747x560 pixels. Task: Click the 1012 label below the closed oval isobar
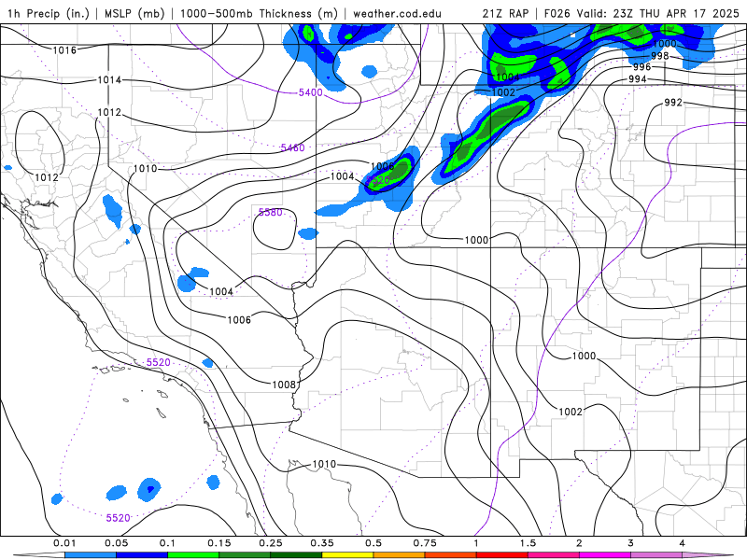point(47,177)
